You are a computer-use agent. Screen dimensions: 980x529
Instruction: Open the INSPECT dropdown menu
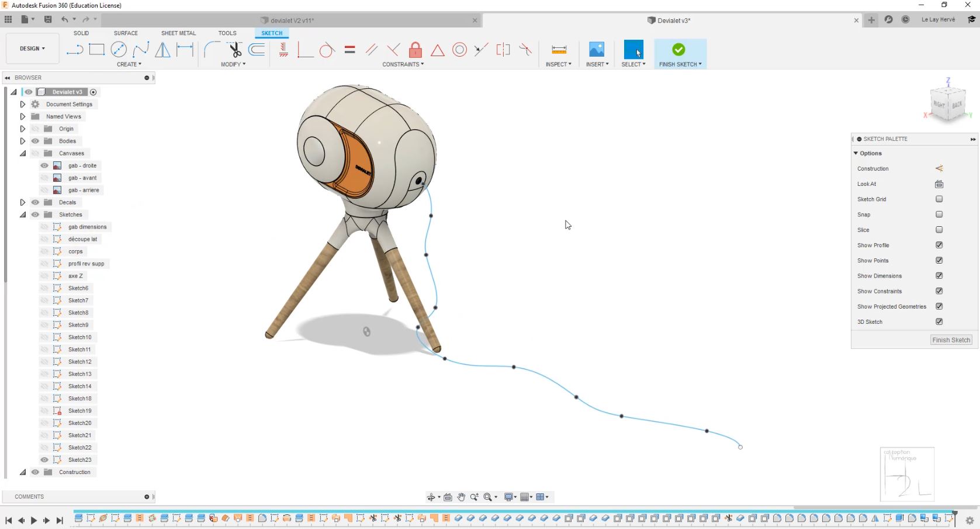559,64
